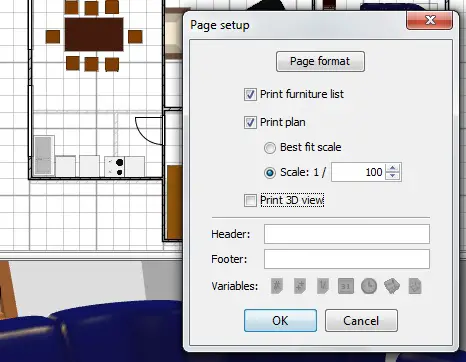Select the stove in the kitchen plan
Screen dimensions: 466x362
click(114, 167)
